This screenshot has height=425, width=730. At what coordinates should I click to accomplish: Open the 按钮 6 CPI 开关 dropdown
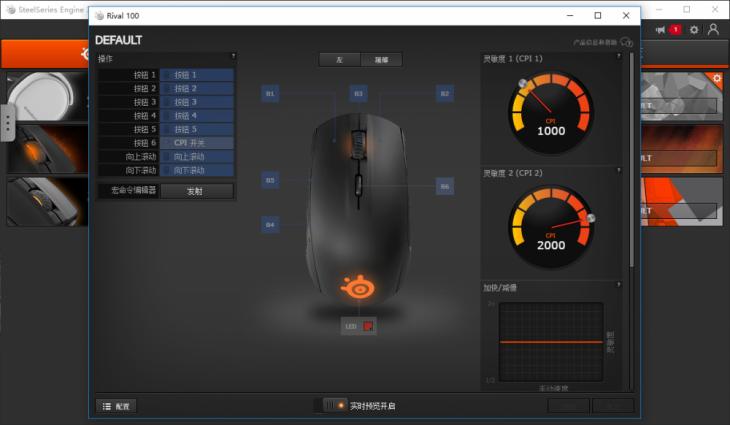pos(196,143)
